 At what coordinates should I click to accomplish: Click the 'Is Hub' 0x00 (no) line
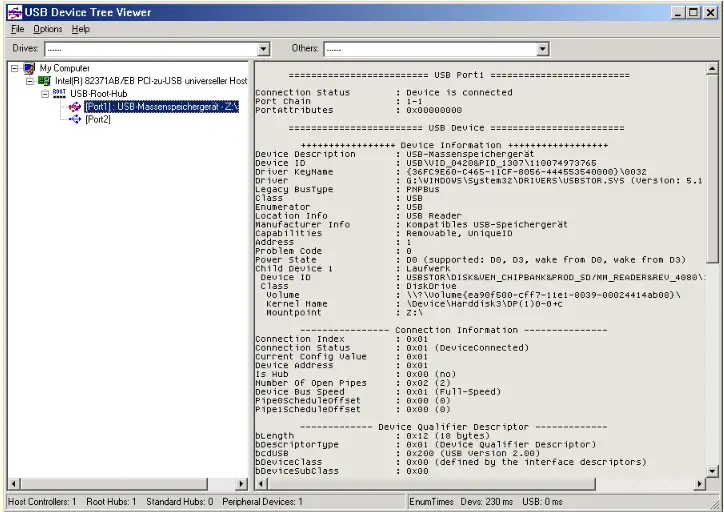pos(356,374)
